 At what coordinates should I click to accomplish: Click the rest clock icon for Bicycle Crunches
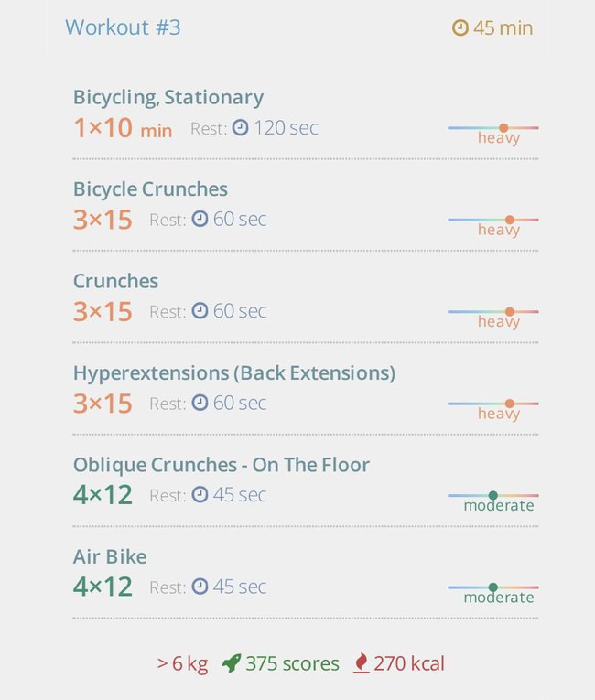200,220
